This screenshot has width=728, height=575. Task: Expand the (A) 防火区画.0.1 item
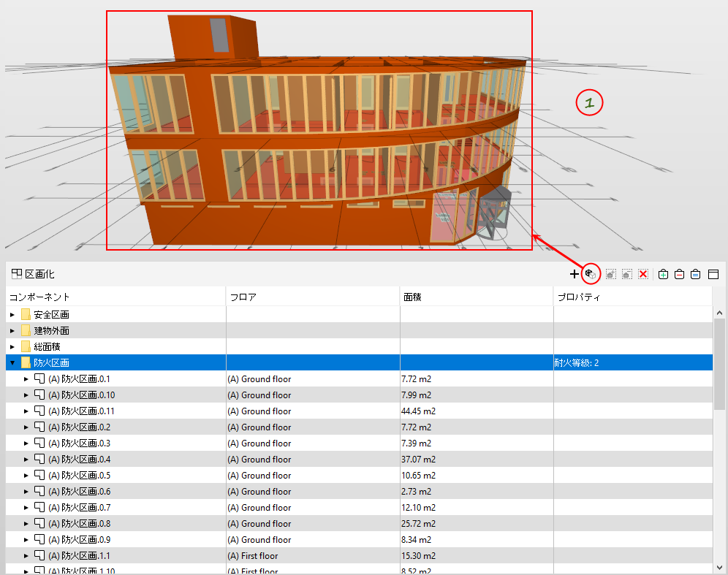pyautogui.click(x=26, y=379)
